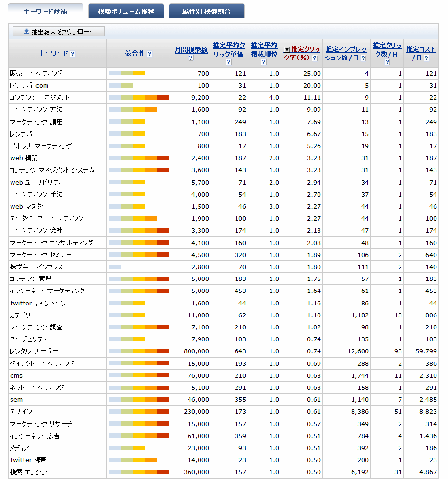Click the 推定コスト/日 header link
The width and height of the screenshot is (448, 479).
pos(420,49)
